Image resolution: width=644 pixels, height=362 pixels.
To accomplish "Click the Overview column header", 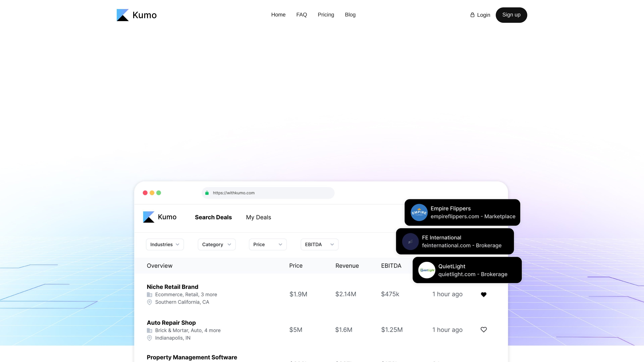I will pyautogui.click(x=159, y=266).
